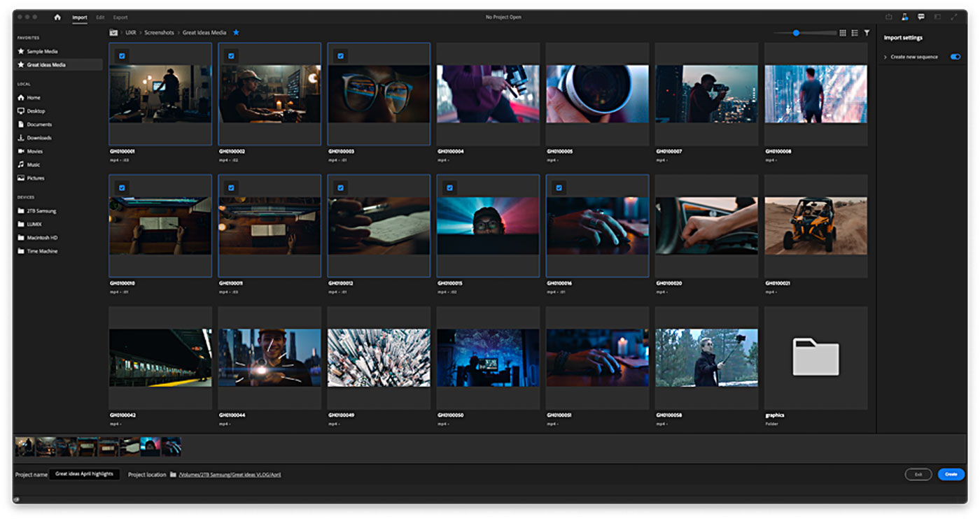980x519 pixels.
Task: Click the project location folder icon
Action: (173, 474)
